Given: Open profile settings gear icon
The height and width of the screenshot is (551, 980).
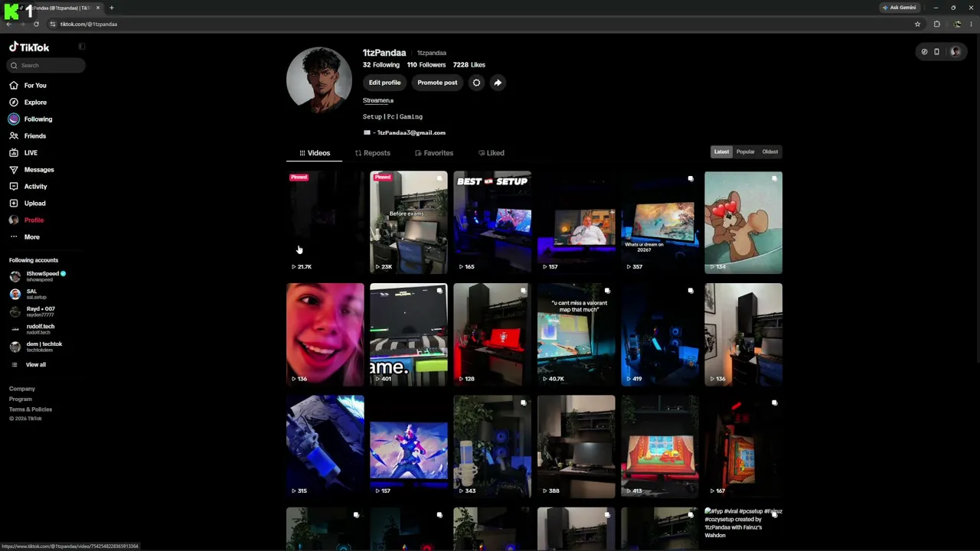Looking at the screenshot, I should 476,83.
